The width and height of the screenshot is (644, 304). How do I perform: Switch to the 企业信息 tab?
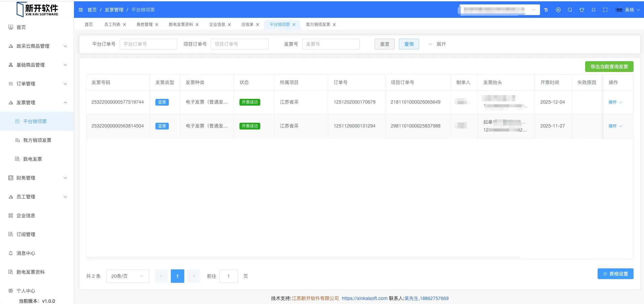[x=217, y=25]
